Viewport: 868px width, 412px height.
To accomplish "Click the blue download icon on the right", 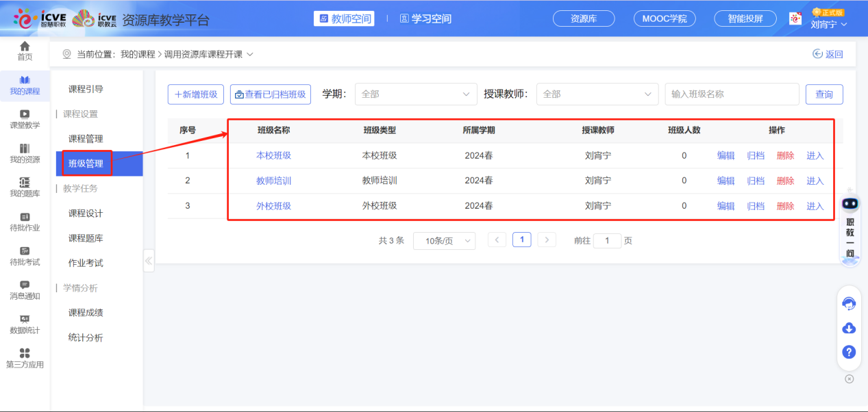I will coord(849,328).
